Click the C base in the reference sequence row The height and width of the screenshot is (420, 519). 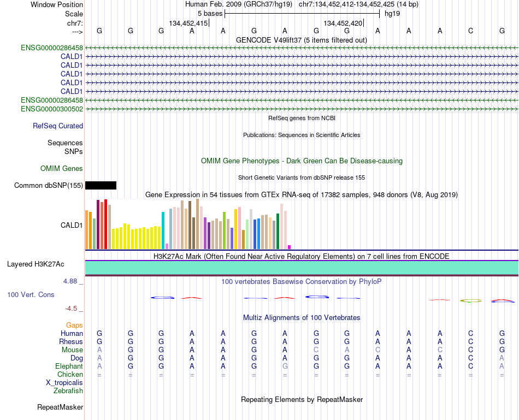point(471,31)
